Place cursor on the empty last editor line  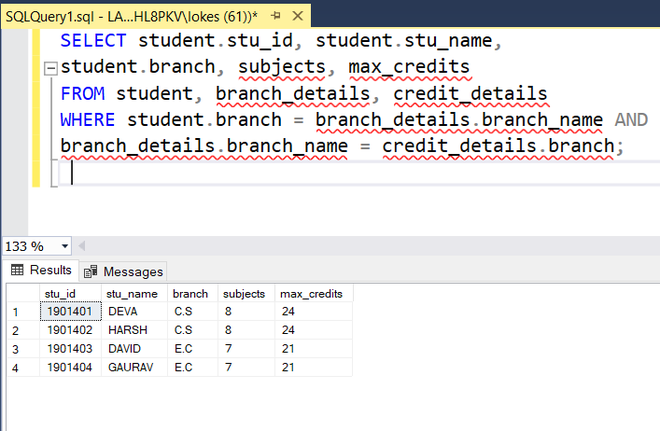[x=300, y=173]
